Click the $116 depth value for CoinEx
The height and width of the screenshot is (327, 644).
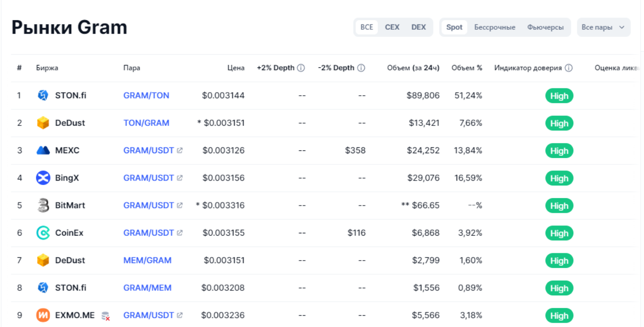pyautogui.click(x=356, y=233)
